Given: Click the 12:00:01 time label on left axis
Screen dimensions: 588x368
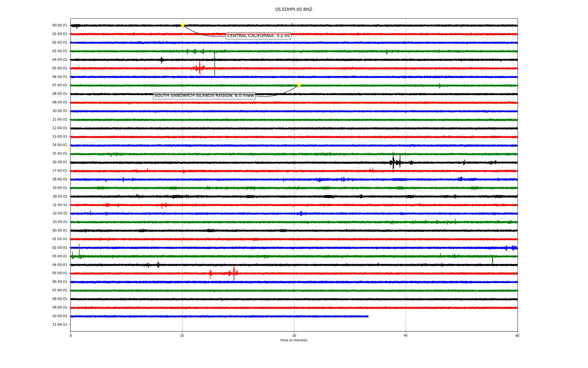Looking at the screenshot, I should [60, 128].
